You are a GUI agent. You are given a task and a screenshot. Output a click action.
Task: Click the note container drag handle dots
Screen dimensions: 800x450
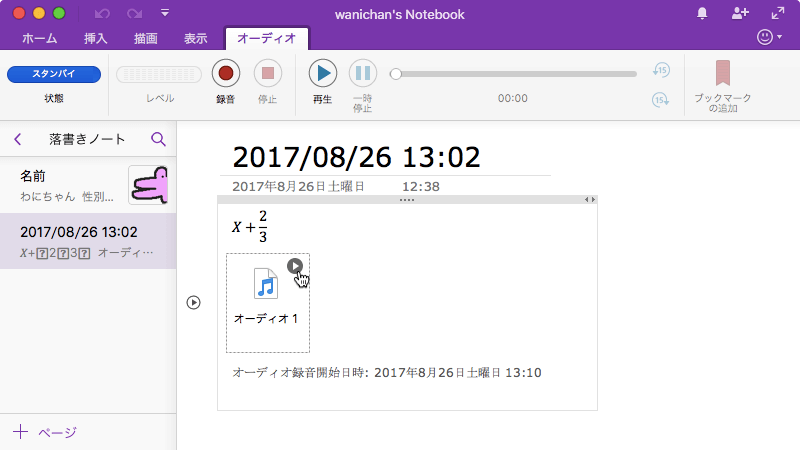(x=407, y=200)
